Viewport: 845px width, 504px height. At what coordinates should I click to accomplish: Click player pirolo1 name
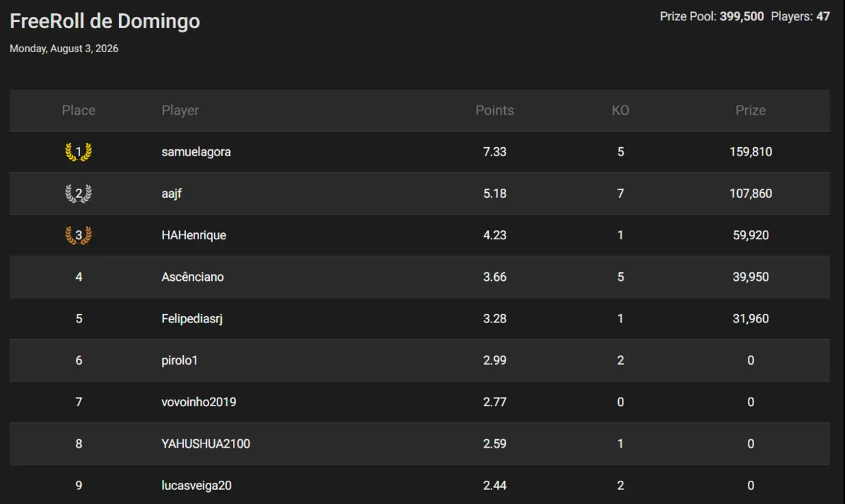(180, 360)
